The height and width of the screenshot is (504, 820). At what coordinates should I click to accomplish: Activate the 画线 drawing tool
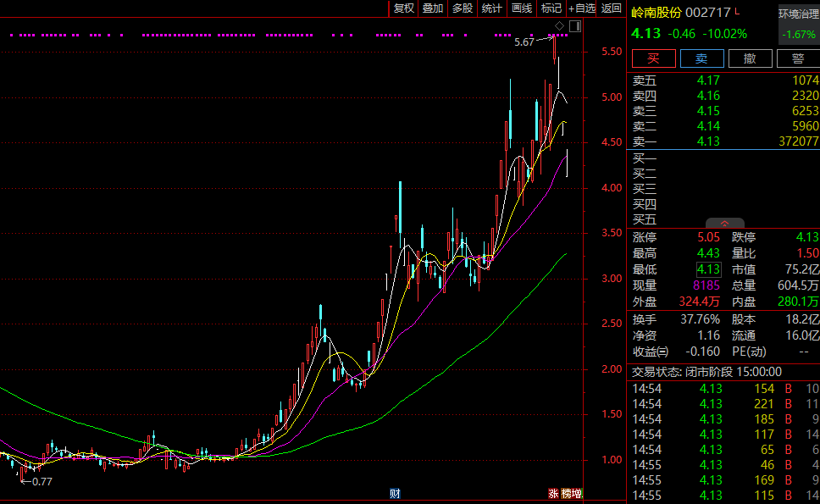pos(522,8)
